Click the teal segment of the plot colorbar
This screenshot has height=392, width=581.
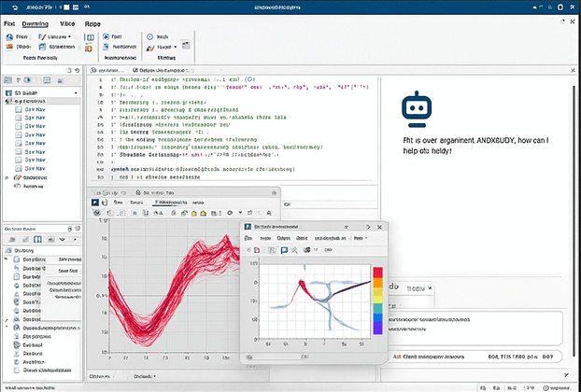coord(377,308)
